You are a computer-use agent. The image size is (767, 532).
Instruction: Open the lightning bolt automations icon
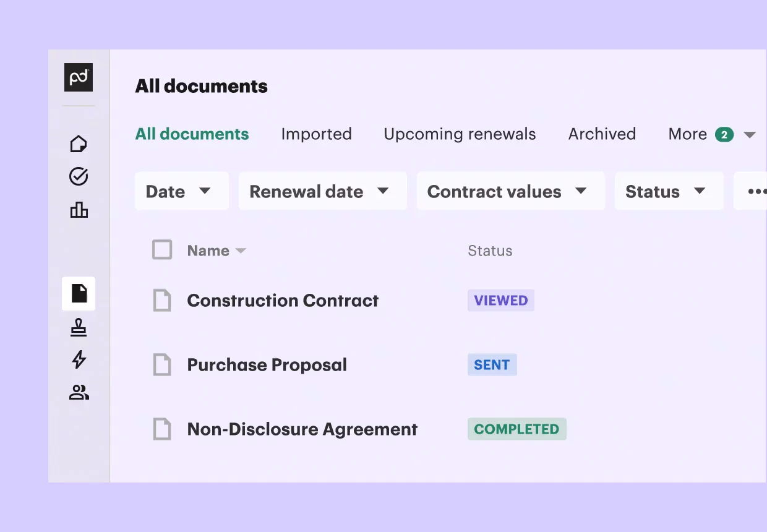tap(79, 359)
